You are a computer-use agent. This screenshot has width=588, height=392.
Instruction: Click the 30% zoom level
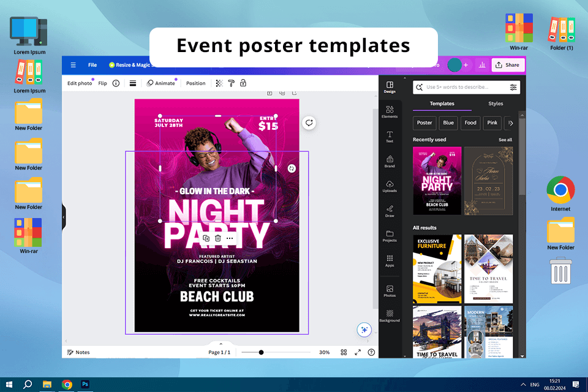point(324,352)
